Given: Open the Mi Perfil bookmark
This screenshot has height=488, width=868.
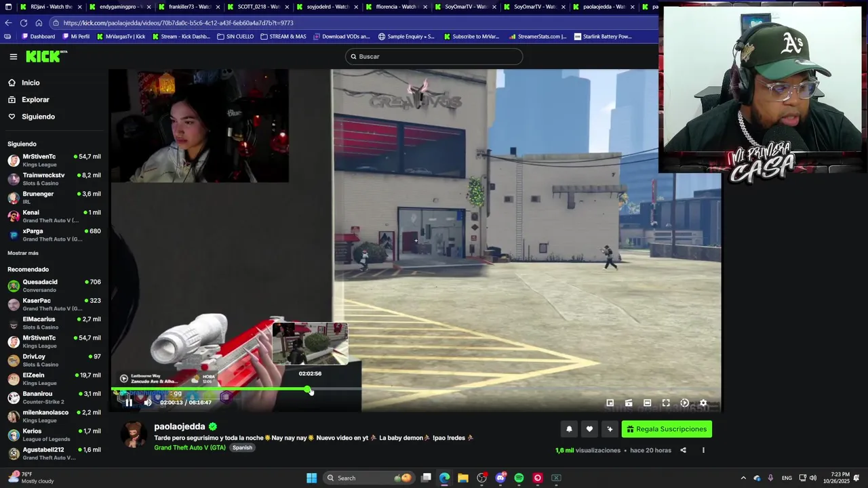Looking at the screenshot, I should [76, 37].
